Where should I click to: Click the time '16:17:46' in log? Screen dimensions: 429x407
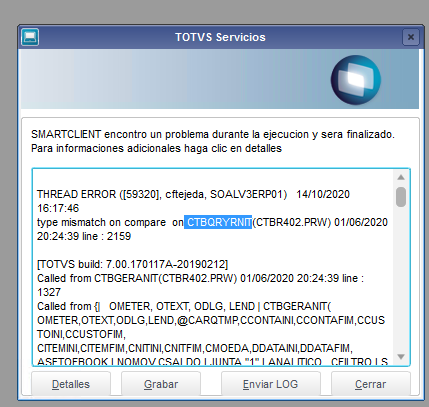point(58,208)
